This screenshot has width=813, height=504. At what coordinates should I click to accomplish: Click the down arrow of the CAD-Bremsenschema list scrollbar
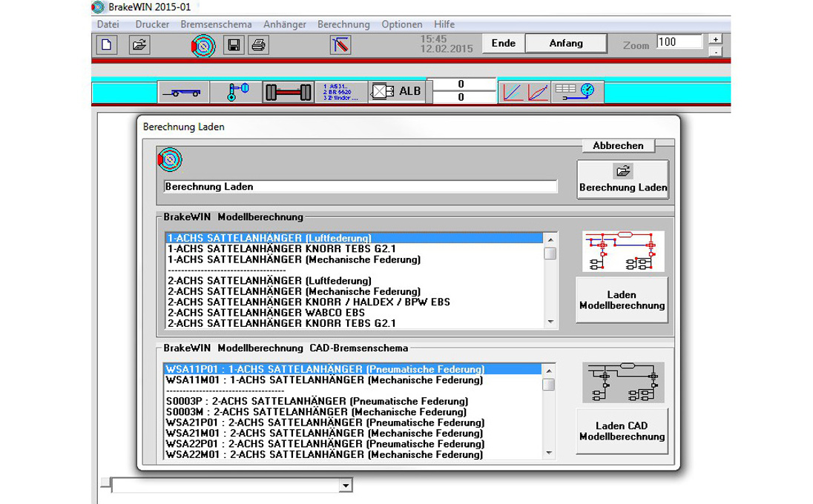[x=549, y=454]
